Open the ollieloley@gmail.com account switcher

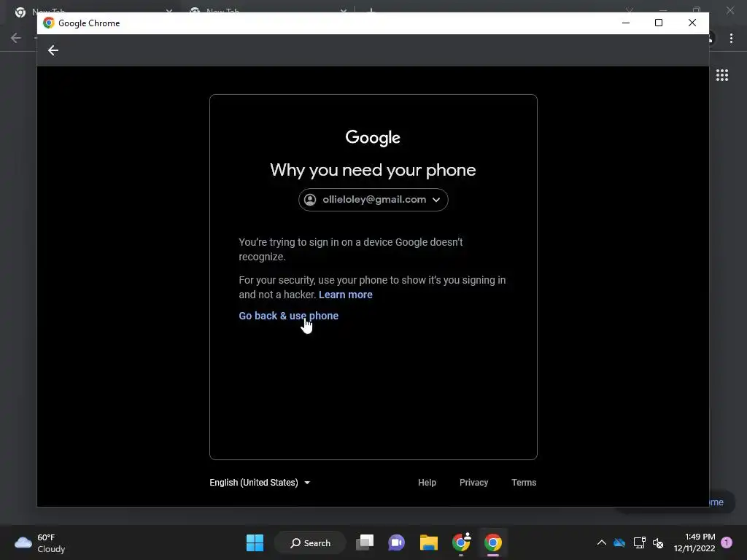[373, 200]
